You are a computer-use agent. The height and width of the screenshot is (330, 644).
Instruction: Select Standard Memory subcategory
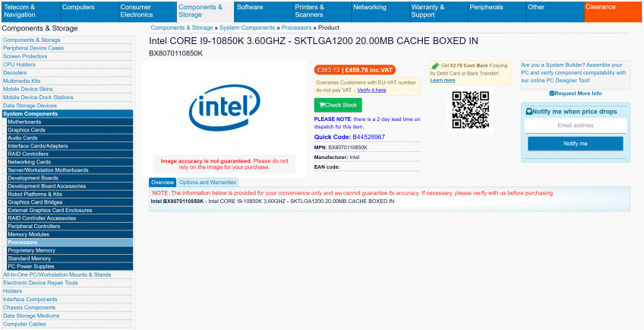coord(70,259)
